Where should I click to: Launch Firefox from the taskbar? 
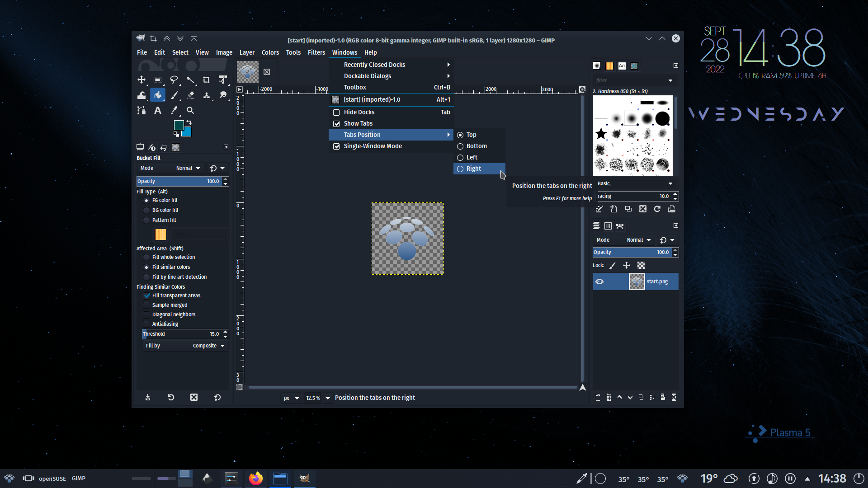point(256,479)
